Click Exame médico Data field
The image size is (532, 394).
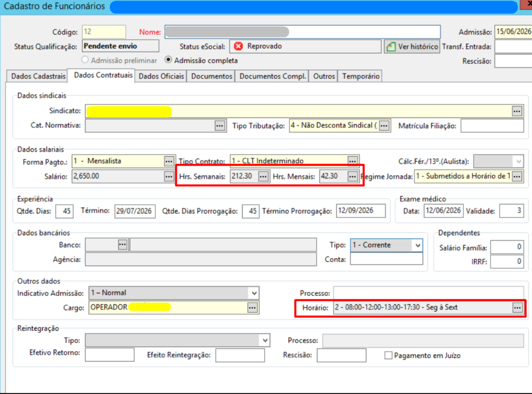pos(443,210)
